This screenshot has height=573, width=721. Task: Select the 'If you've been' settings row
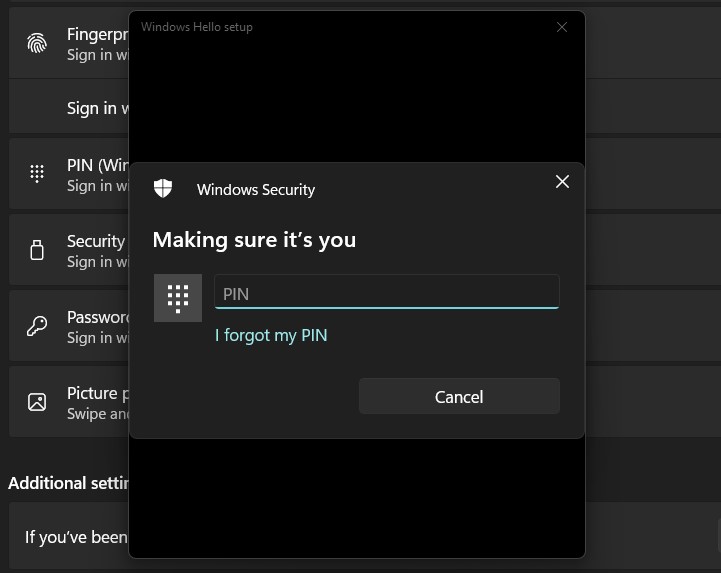pyautogui.click(x=75, y=537)
